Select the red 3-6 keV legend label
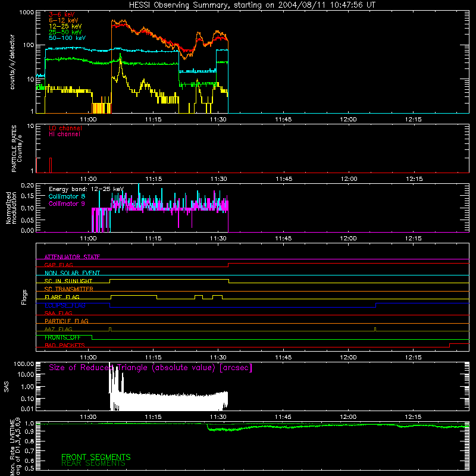 pos(61,14)
